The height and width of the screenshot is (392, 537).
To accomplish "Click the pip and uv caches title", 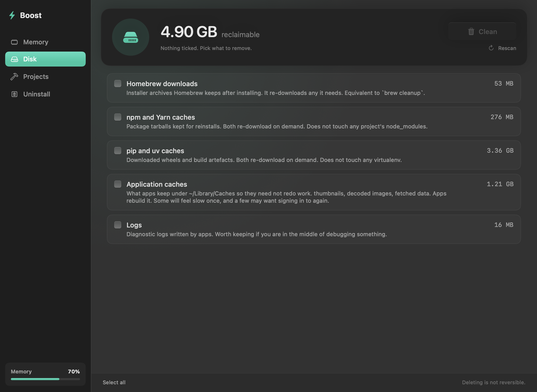I will pos(155,151).
